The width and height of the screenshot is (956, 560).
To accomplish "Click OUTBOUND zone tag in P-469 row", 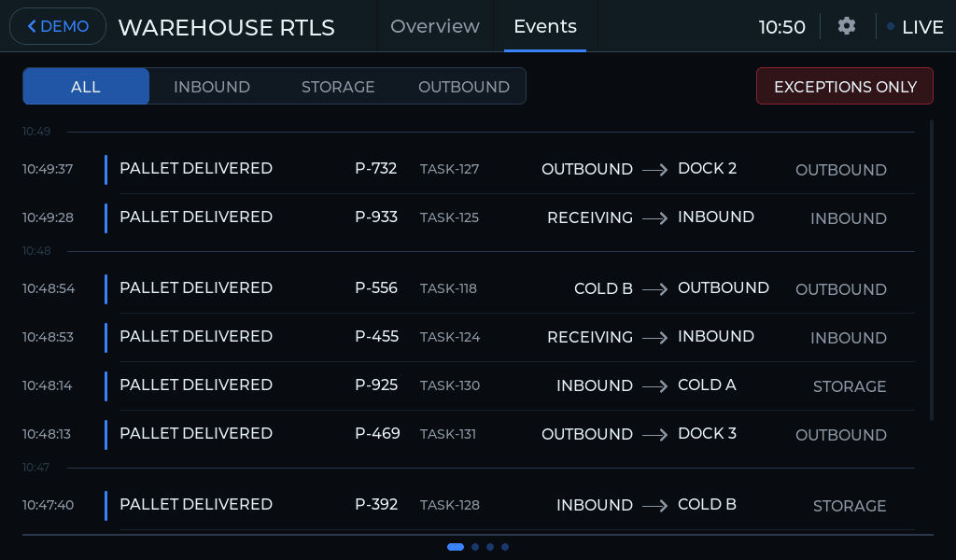I will pos(841,435).
